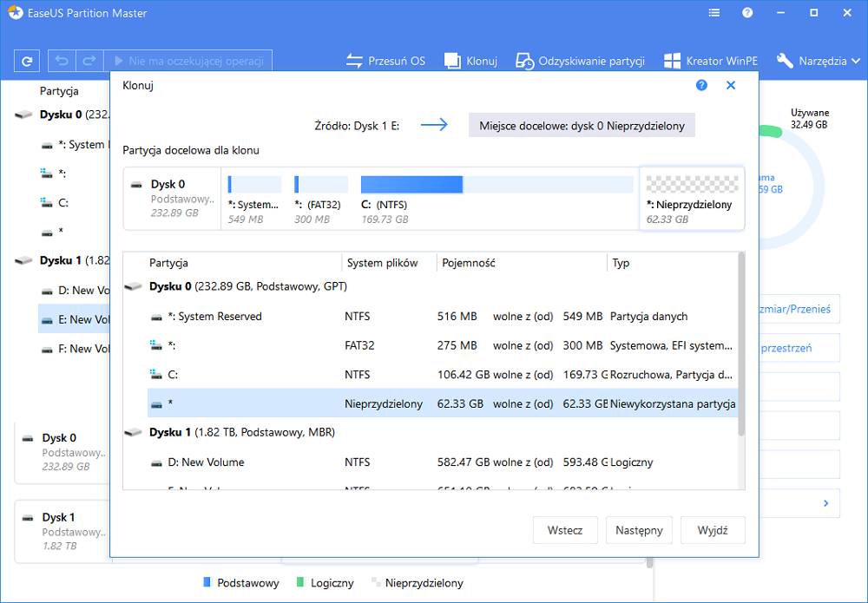Select the FAT32 275 MB partition row
This screenshot has height=603, width=868.
tap(443, 346)
